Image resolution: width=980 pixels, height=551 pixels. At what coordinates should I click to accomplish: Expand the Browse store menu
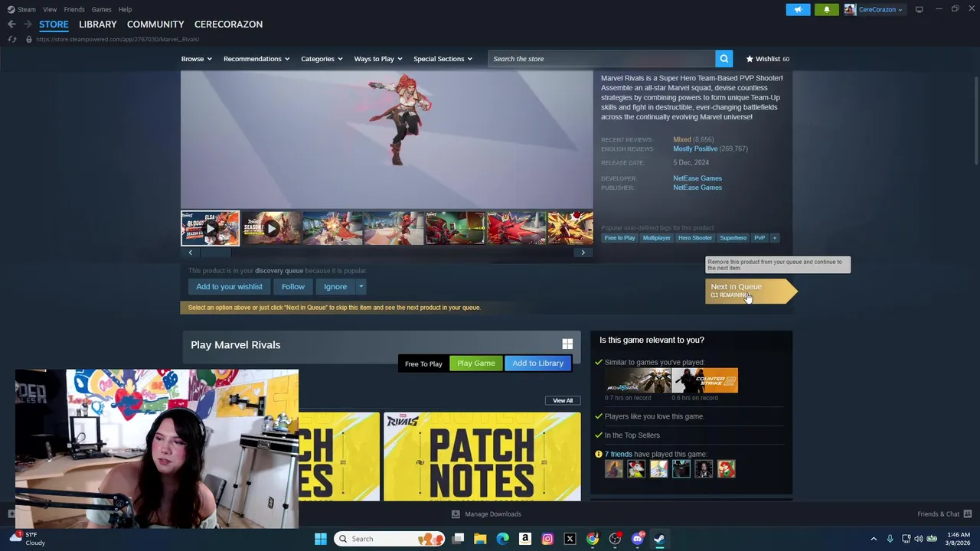197,59
